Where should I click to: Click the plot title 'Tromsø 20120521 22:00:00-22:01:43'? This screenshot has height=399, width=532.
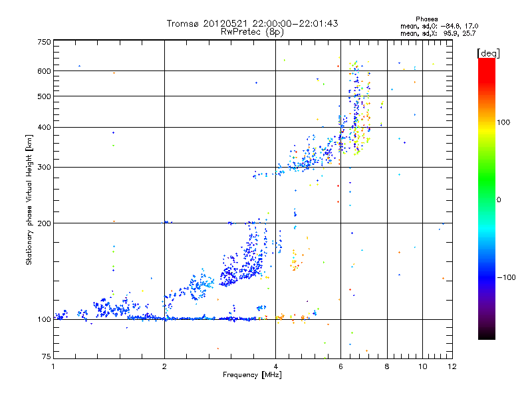[x=252, y=23]
